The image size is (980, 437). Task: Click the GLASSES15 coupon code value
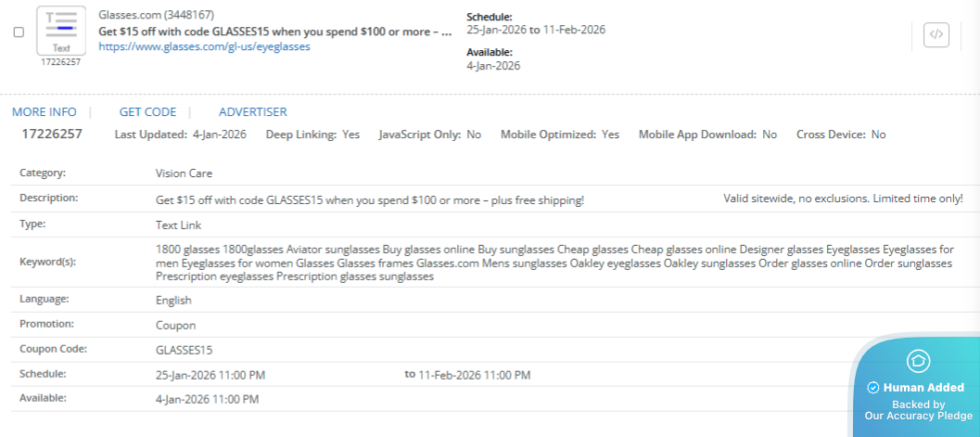click(x=185, y=350)
